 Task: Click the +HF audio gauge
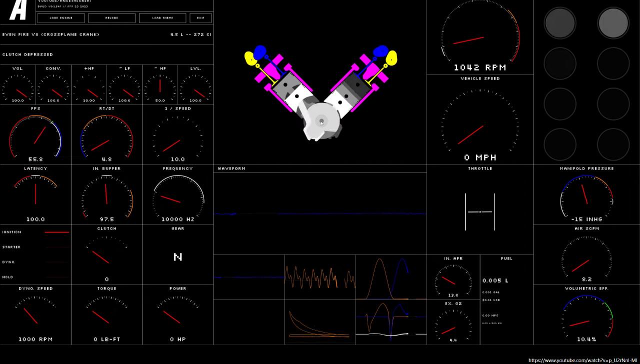89,85
